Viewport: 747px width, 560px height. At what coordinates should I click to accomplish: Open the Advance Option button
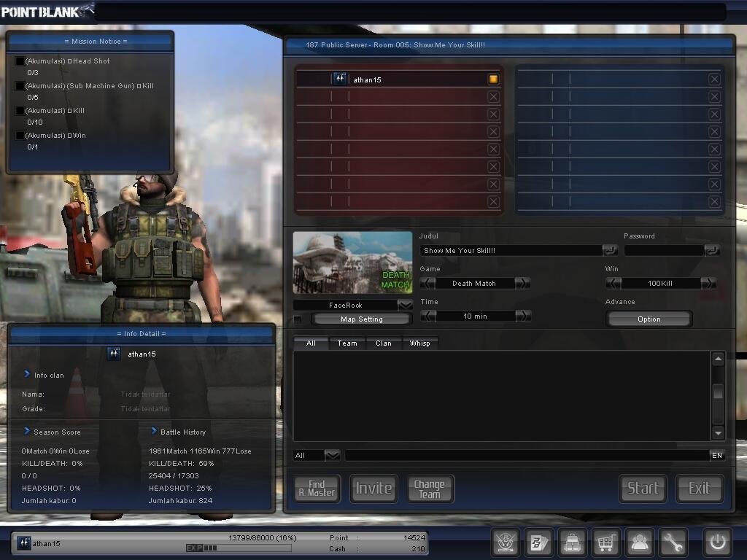[x=649, y=319]
